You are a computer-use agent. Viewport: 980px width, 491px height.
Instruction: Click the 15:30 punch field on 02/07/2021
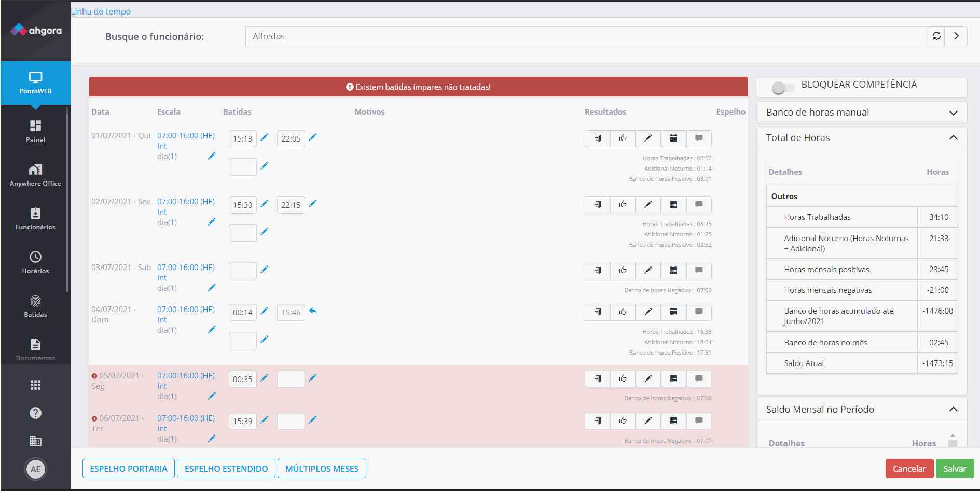[x=243, y=205]
